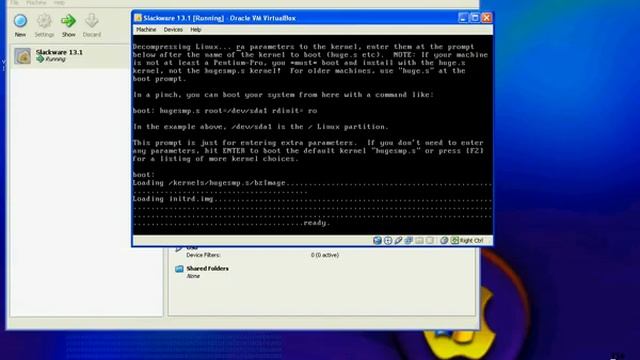
Task: Click the Shared Folders section header
Action: 207,268
